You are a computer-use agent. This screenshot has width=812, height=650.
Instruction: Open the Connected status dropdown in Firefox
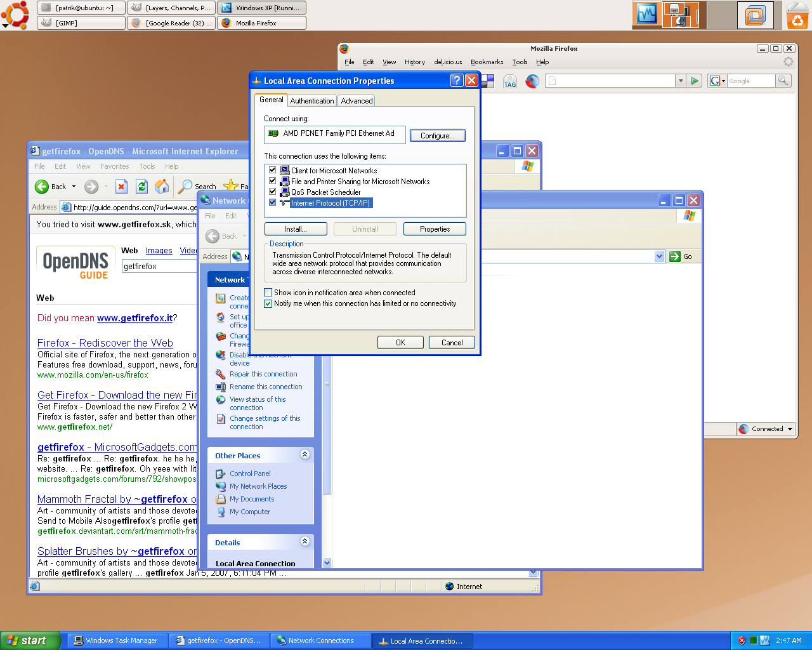(790, 429)
